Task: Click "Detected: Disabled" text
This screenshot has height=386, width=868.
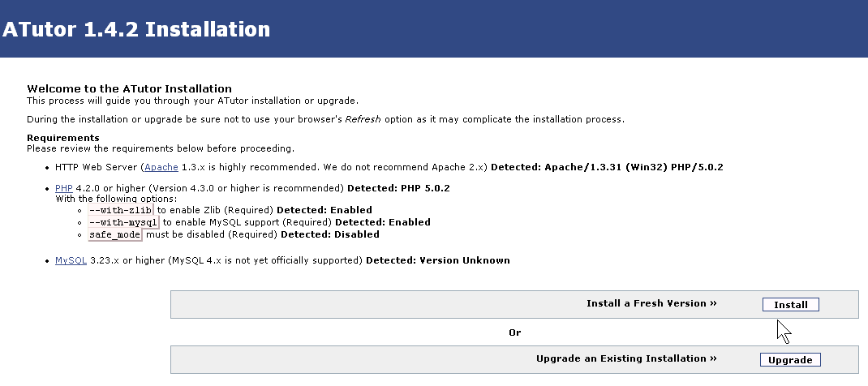Action: click(x=330, y=234)
